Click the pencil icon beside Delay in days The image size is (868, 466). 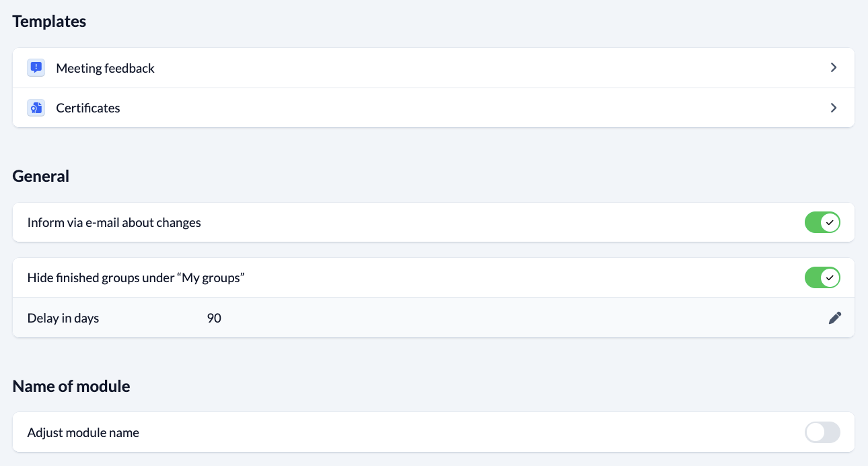click(x=834, y=317)
